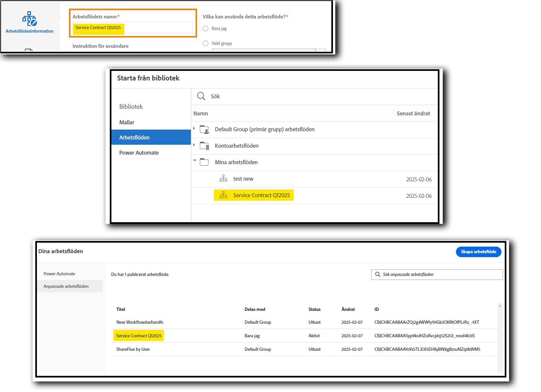This screenshot has width=541, height=392.
Task: Click the ID ending in NZq0kWM5
Action: 427,349
